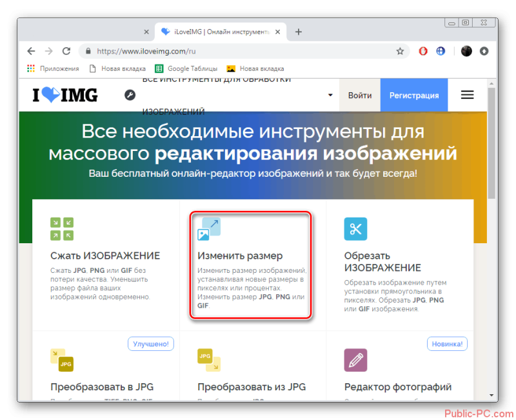516x420 pixels.
Task: Click the Улучшено! badge
Action: coord(151,344)
